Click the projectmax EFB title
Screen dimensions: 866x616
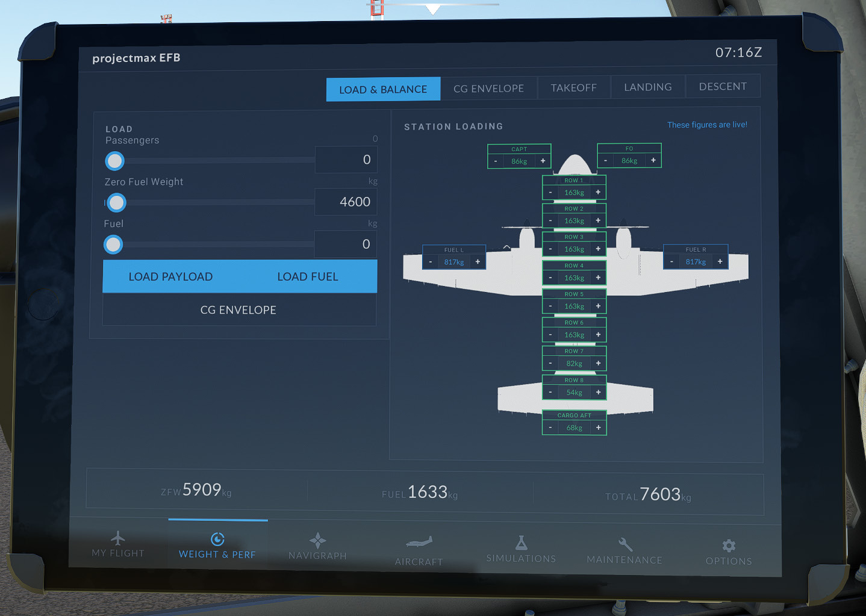click(x=136, y=58)
